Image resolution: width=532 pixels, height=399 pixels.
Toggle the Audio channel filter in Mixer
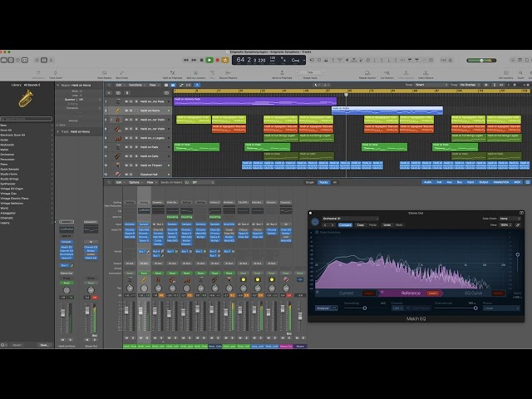click(x=427, y=182)
